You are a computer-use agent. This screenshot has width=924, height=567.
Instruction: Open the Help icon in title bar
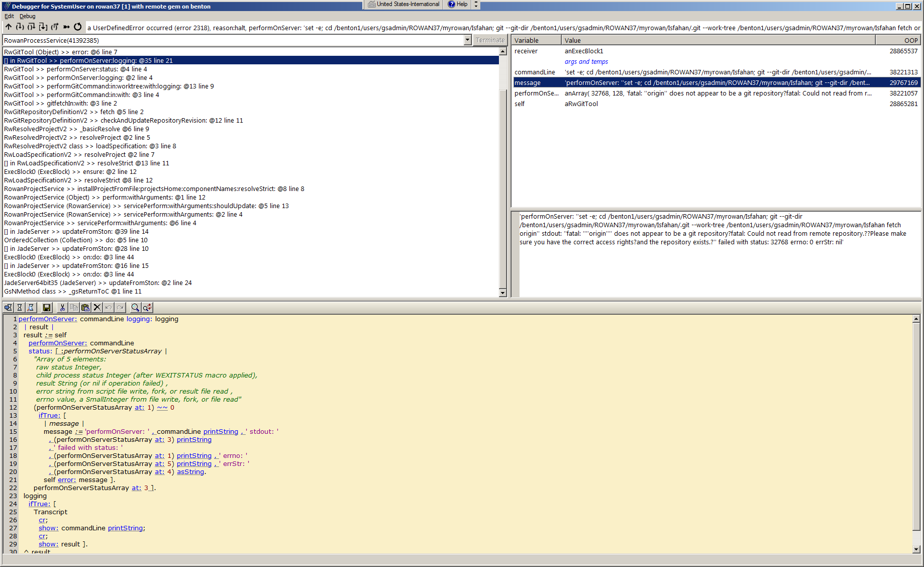(458, 4)
